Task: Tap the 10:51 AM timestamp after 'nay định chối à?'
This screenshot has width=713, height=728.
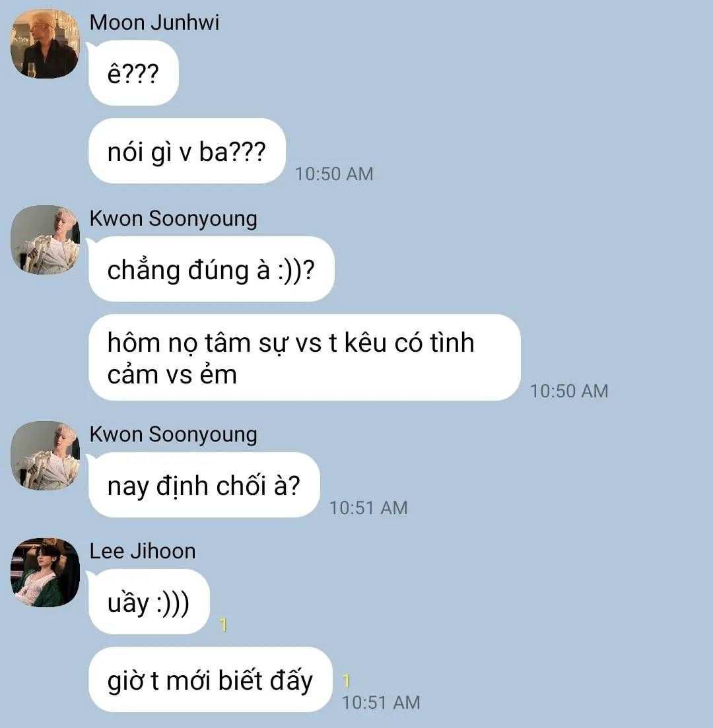Action: [368, 508]
